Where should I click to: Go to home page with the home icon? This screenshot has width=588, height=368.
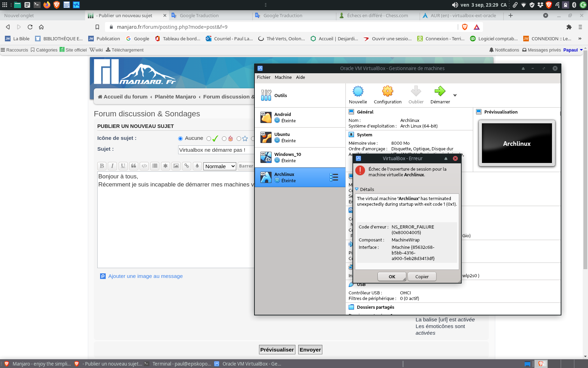pos(41,27)
